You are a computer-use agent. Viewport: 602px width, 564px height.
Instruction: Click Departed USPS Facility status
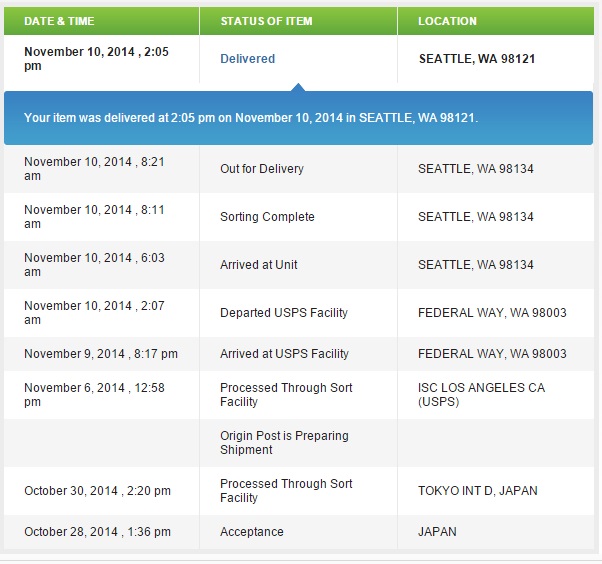[x=284, y=313]
